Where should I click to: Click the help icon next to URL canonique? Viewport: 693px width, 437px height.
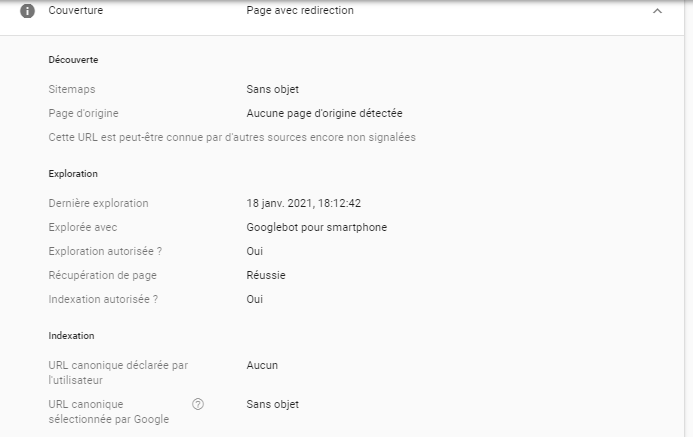click(198, 404)
